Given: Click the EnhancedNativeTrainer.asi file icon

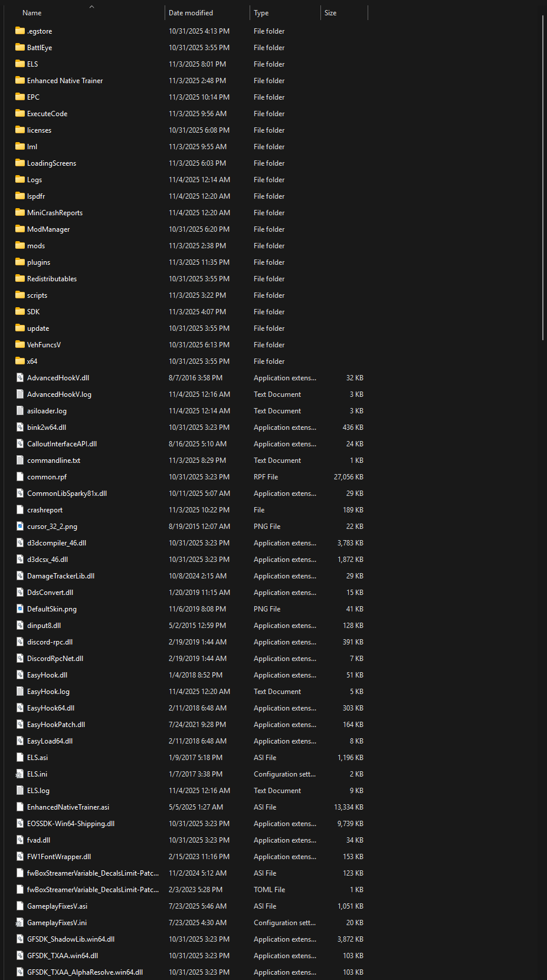Looking at the screenshot, I should pos(20,807).
